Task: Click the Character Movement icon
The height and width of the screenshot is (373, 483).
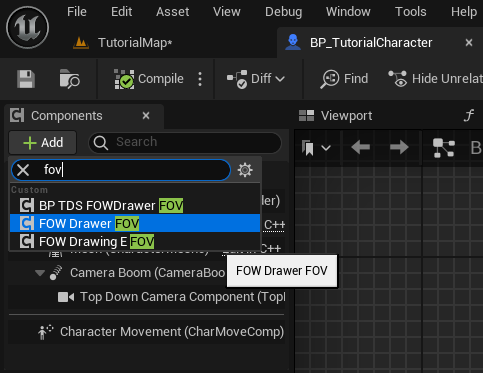Action: point(45,332)
